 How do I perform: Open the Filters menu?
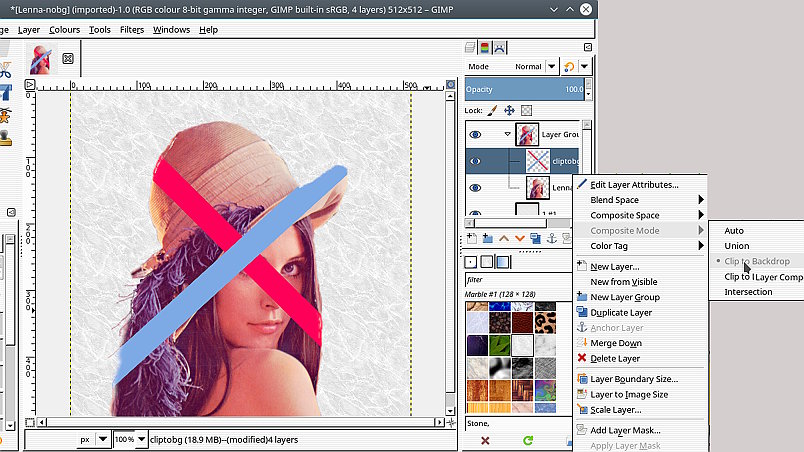tap(132, 30)
